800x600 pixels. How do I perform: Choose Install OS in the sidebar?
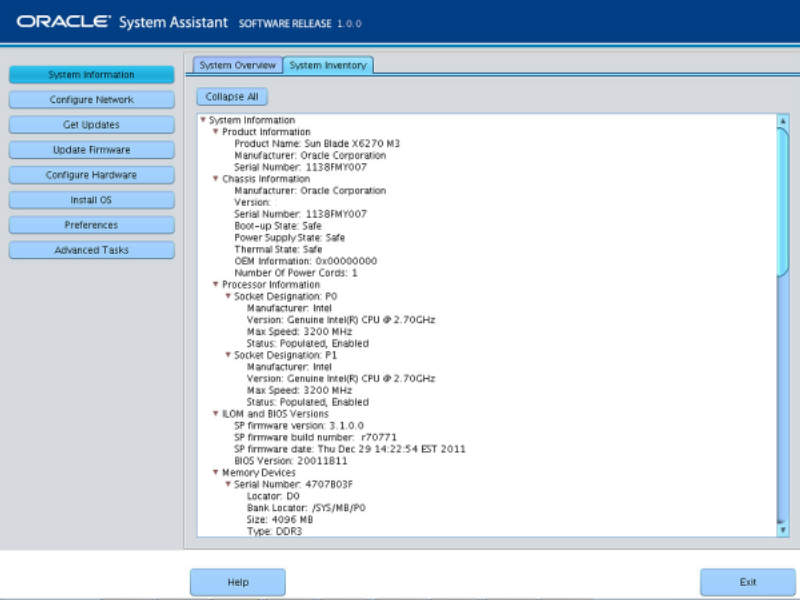[x=91, y=199]
